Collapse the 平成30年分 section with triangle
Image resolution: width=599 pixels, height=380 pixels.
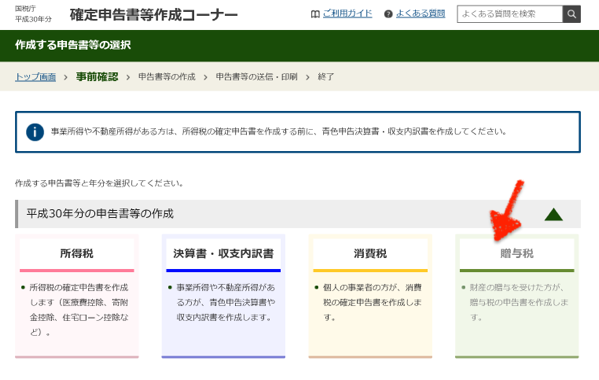pos(554,214)
